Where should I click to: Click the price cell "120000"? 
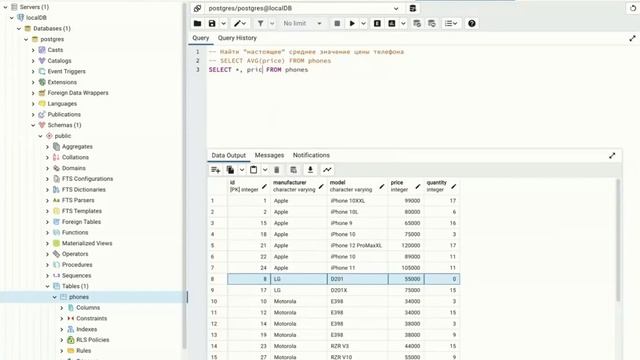[x=406, y=246]
